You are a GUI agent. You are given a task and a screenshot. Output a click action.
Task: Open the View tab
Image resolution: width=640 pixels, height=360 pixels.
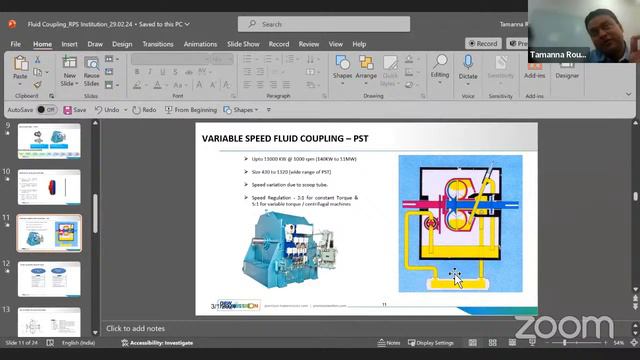[x=336, y=44]
